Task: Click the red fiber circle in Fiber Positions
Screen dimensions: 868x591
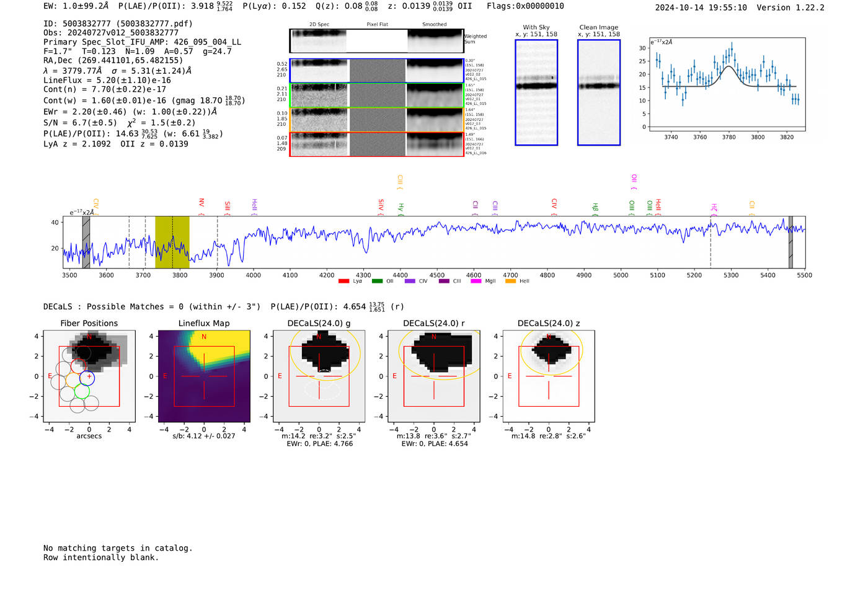Action: pos(78,366)
